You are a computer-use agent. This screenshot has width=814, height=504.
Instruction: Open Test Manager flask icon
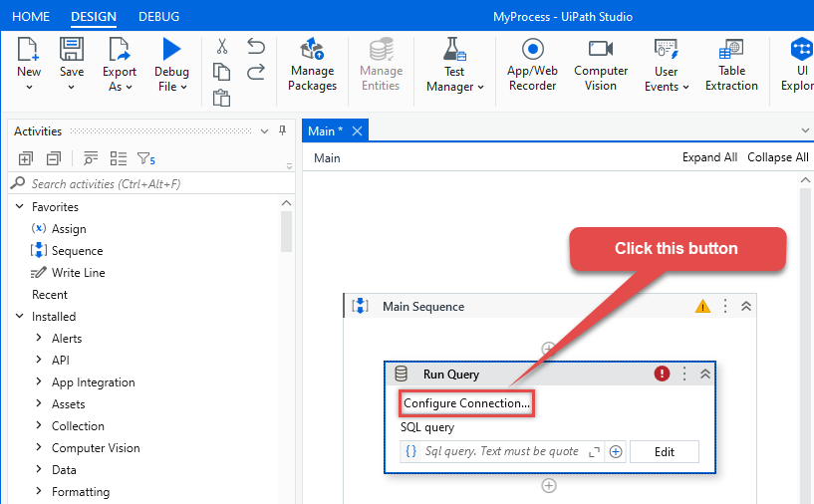[x=454, y=50]
